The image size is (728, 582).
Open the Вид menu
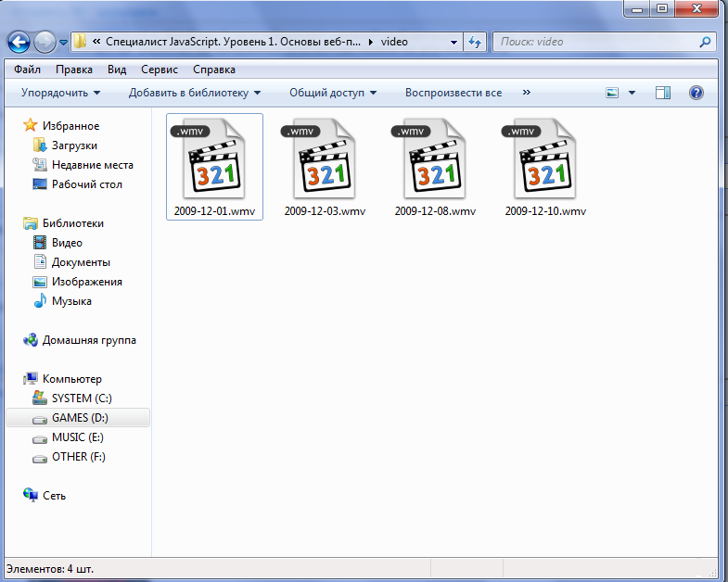[x=117, y=70]
